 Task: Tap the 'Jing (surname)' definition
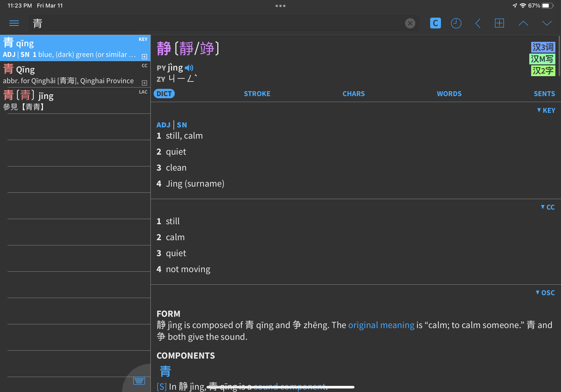pyautogui.click(x=195, y=184)
